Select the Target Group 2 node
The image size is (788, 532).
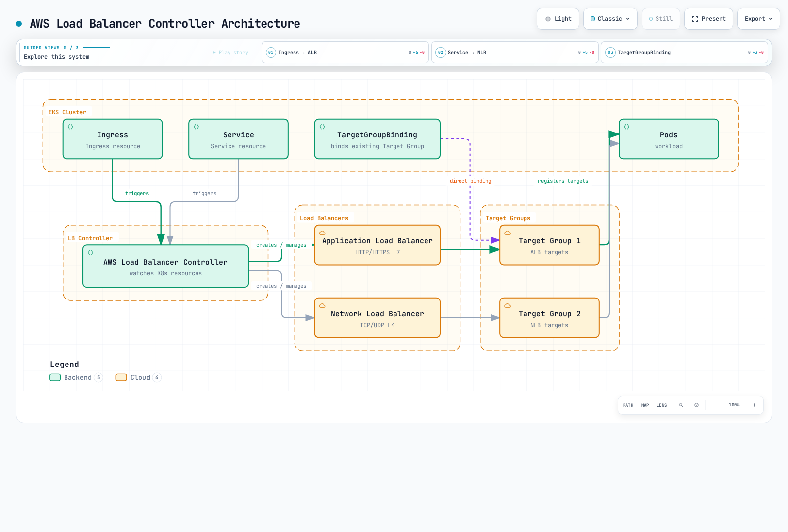tap(550, 318)
